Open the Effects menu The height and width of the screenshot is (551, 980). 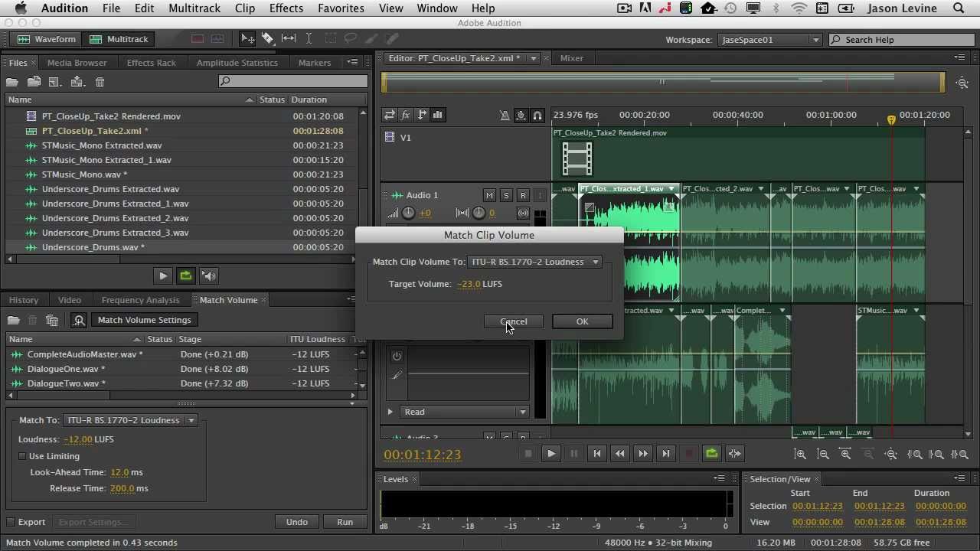tap(286, 8)
